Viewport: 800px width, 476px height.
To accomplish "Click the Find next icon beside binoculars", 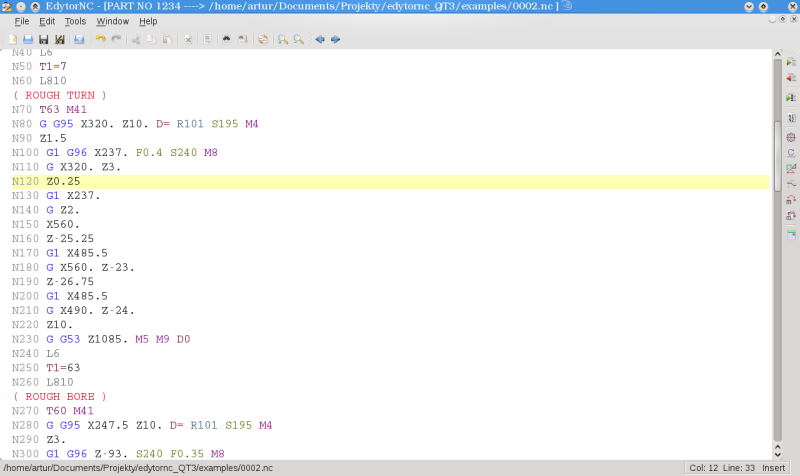I will [x=243, y=39].
